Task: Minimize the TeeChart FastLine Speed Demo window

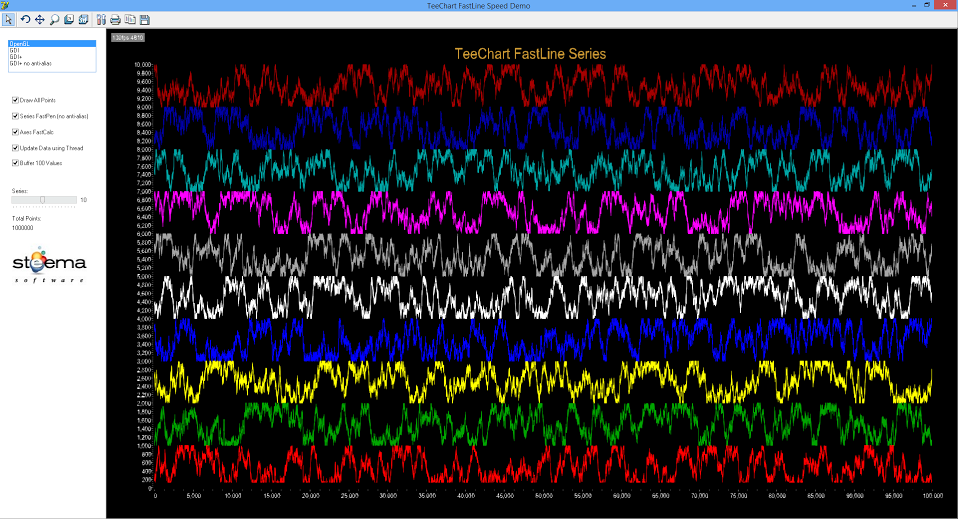Action: [914, 6]
